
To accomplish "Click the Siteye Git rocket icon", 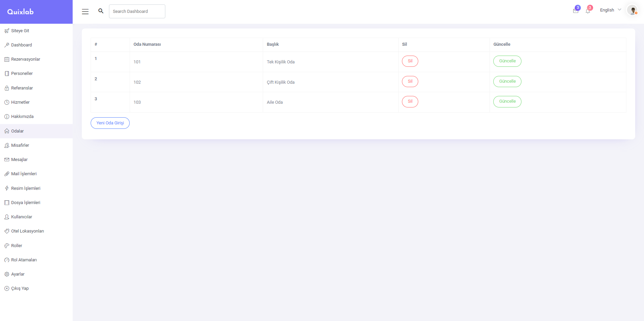I will coord(7,31).
